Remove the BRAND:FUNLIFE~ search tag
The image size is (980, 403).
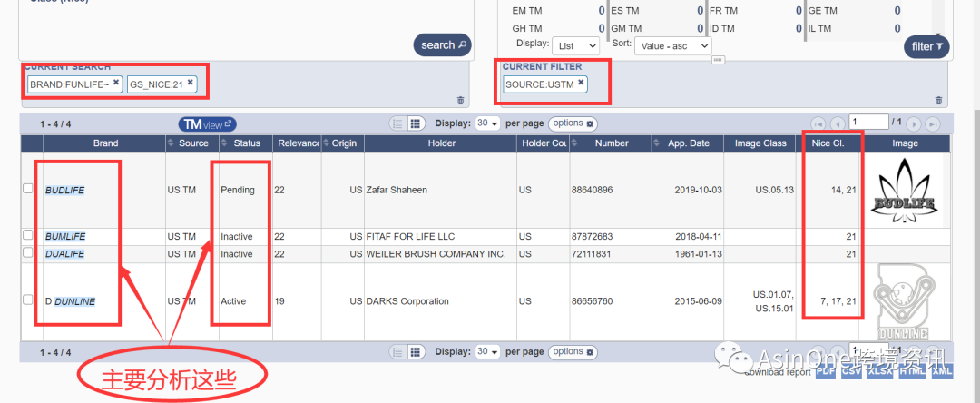point(115,81)
